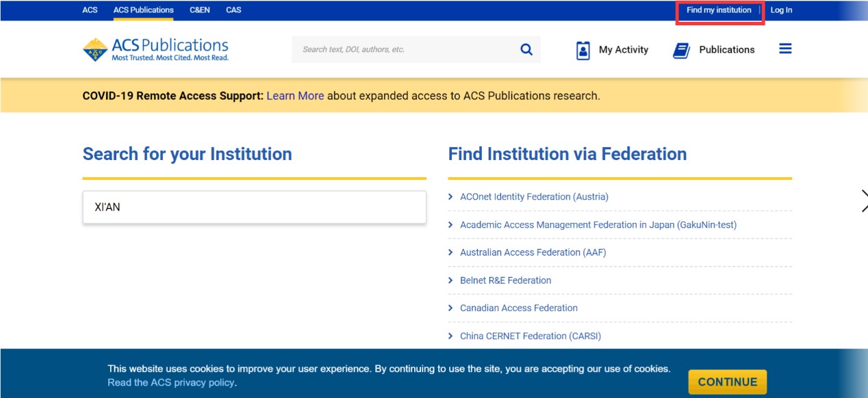
Task: Click Find my institution link
Action: [719, 10]
